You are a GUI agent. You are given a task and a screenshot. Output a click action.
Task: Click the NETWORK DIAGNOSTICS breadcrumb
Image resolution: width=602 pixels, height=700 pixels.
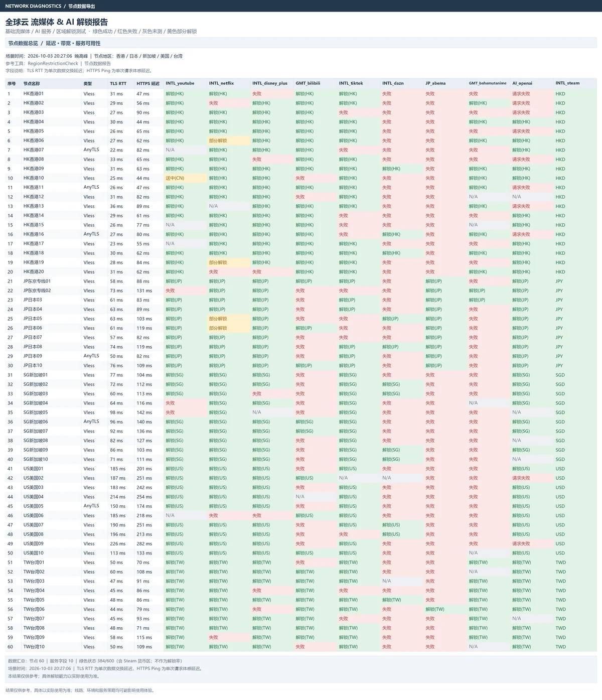tap(33, 6)
